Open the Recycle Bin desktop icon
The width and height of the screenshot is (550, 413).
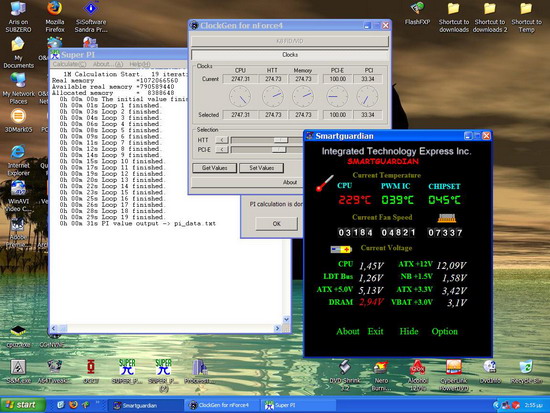coord(526,372)
